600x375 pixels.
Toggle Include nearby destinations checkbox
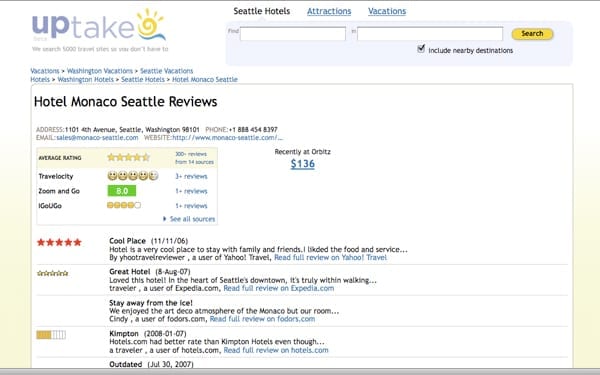(x=421, y=49)
